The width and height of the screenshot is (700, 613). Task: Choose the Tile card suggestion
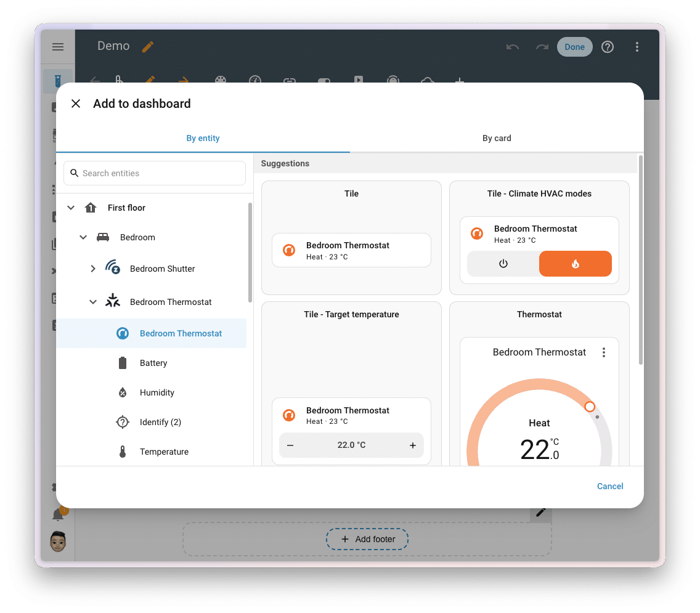point(351,238)
